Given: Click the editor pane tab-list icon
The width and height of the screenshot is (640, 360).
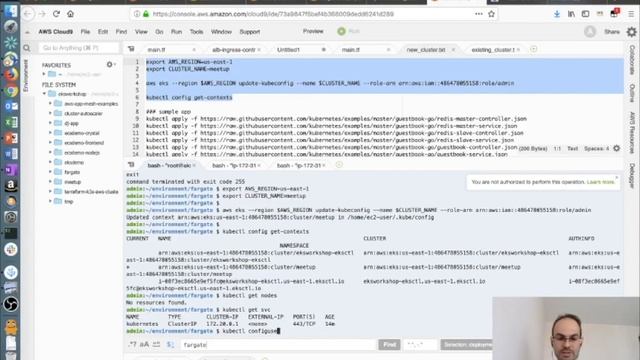Looking at the screenshot, I should (x=131, y=49).
